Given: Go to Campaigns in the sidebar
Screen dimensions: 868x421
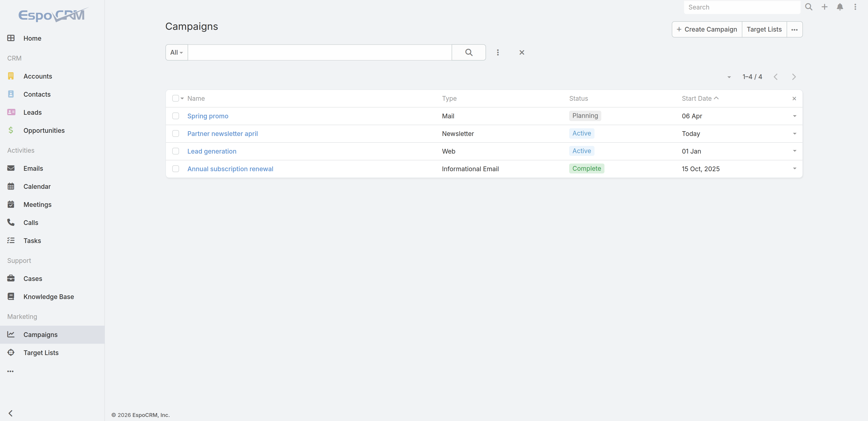Looking at the screenshot, I should tap(52, 334).
